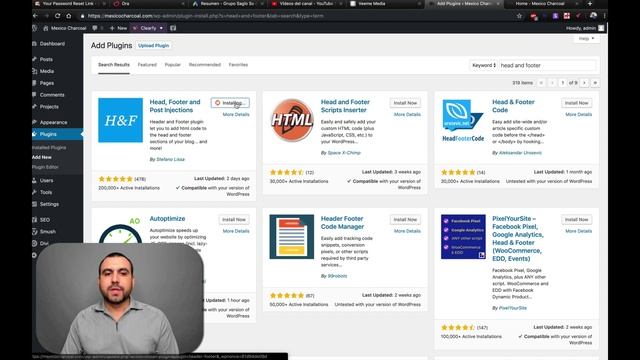Image resolution: width=640 pixels, height=360 pixels.
Task: Click the HeadFooterCode plugin icon
Action: tap(463, 120)
